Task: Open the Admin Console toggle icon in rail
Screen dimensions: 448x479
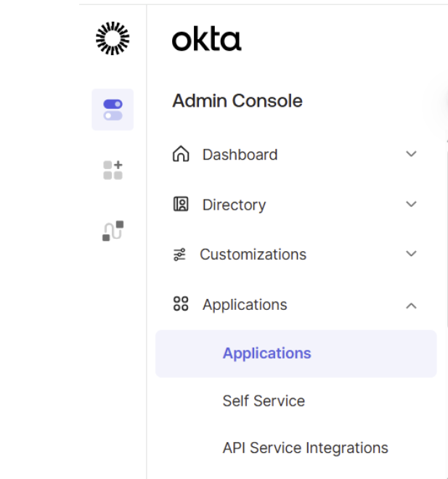Action: 113,110
